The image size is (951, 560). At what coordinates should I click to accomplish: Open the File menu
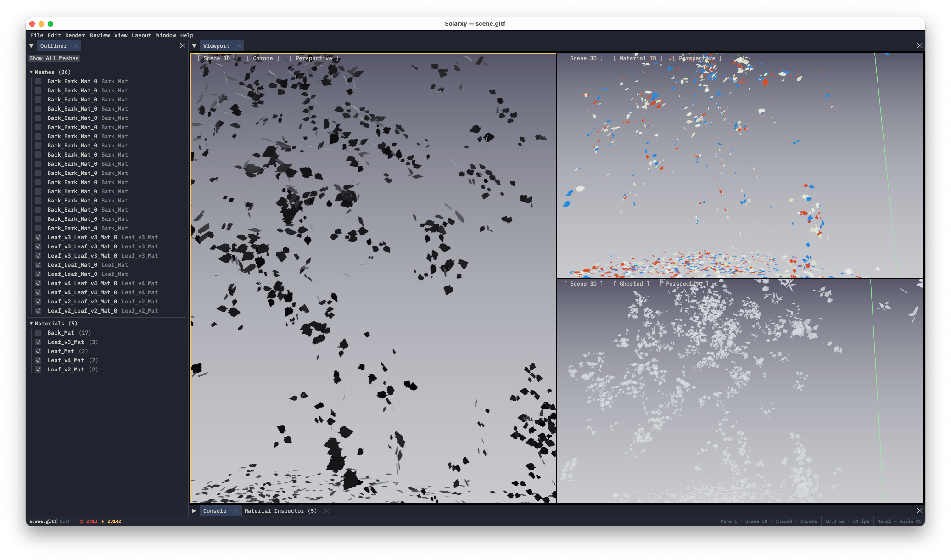pyautogui.click(x=37, y=35)
